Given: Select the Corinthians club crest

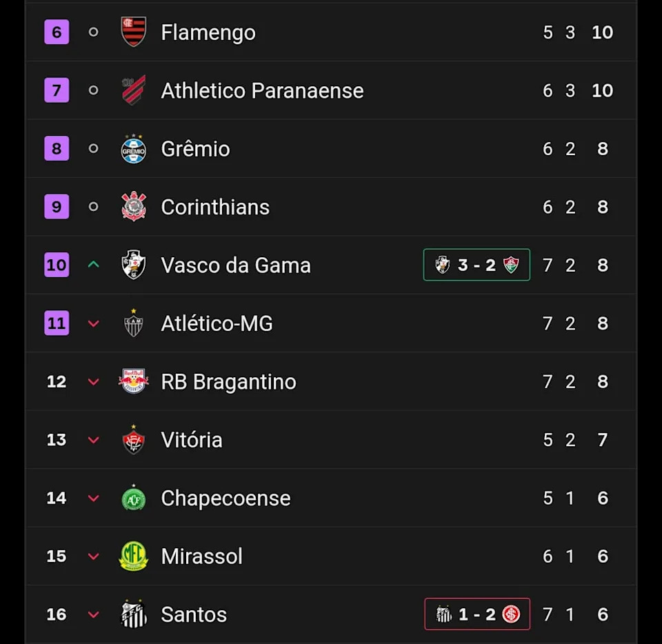Looking at the screenshot, I should coord(133,207).
